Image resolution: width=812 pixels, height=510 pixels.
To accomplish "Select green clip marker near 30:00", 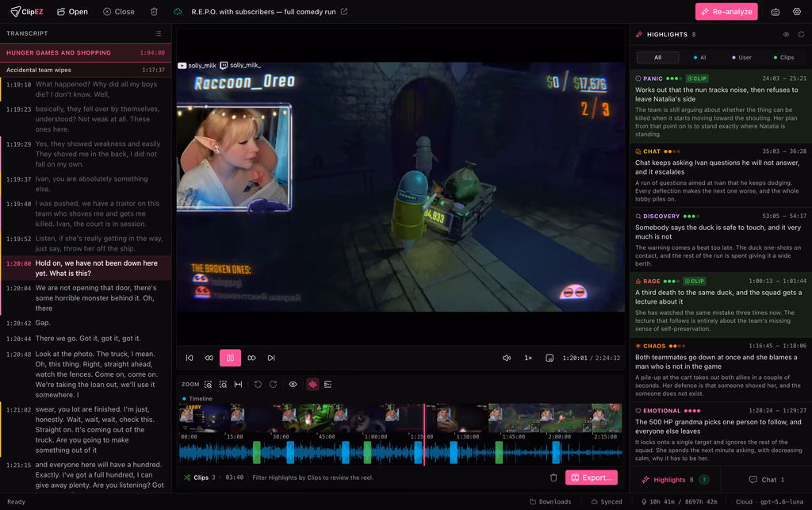I will pyautogui.click(x=257, y=453).
